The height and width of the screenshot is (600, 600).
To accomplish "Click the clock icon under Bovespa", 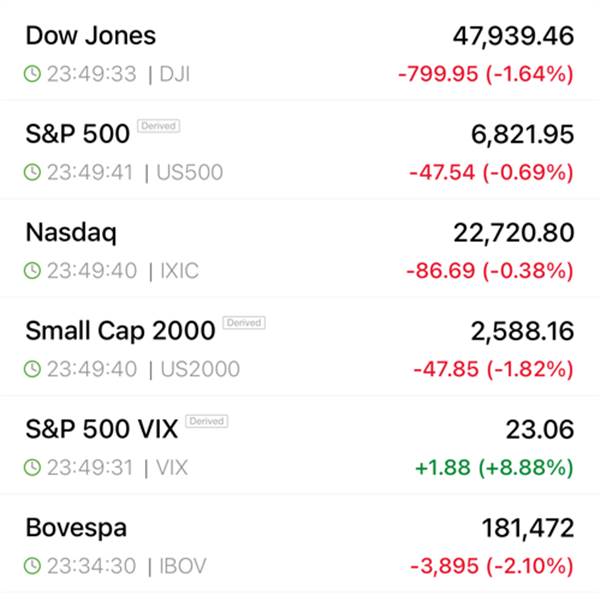I will [x=33, y=566].
